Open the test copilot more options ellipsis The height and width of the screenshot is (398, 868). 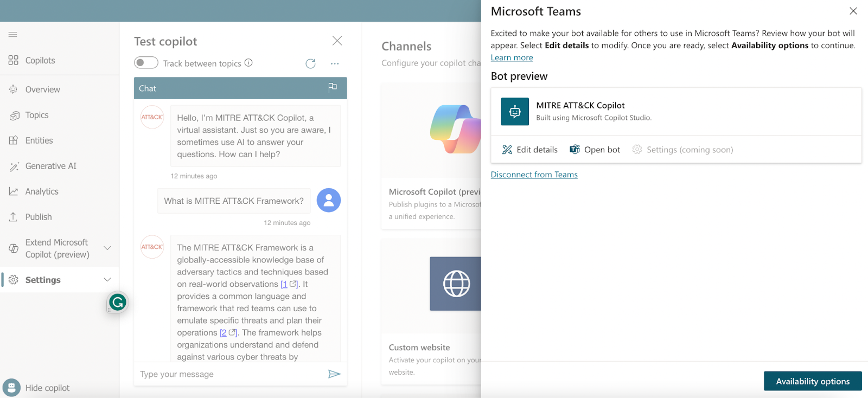(335, 63)
